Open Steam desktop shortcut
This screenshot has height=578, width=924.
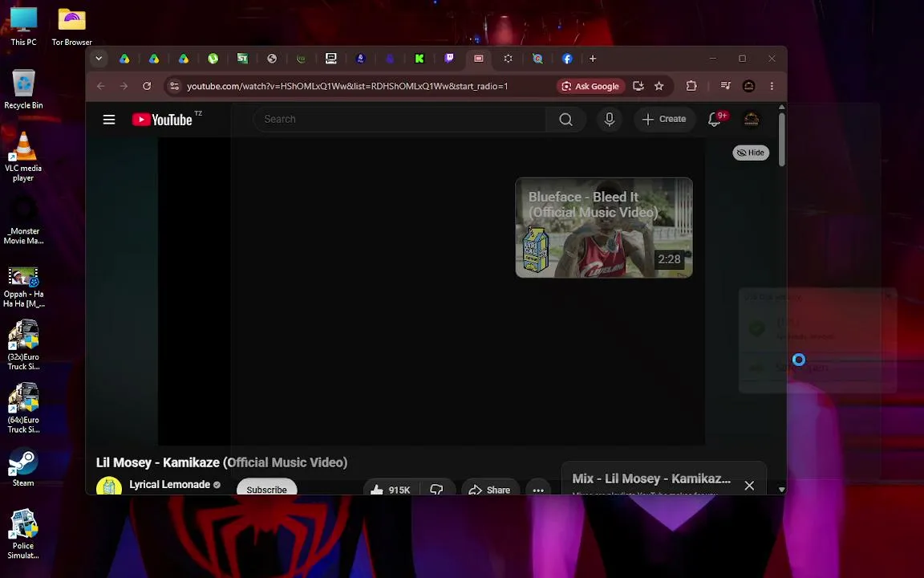click(23, 467)
